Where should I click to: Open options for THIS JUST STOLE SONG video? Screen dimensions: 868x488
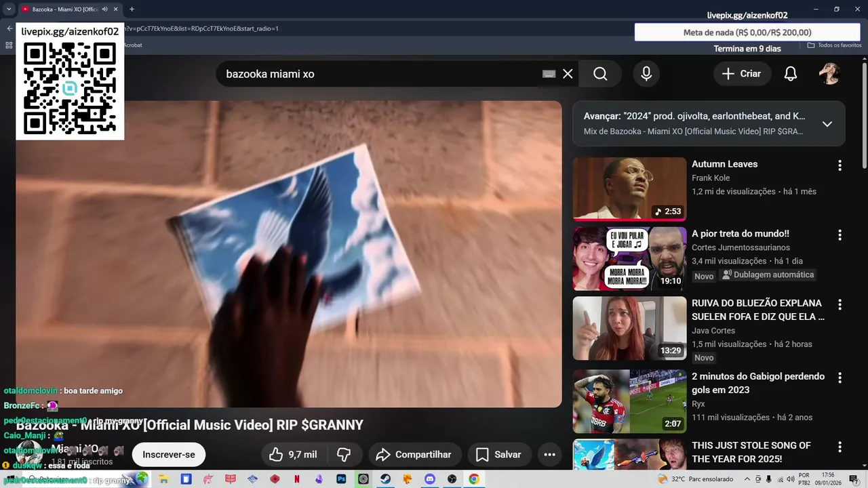pyautogui.click(x=840, y=447)
